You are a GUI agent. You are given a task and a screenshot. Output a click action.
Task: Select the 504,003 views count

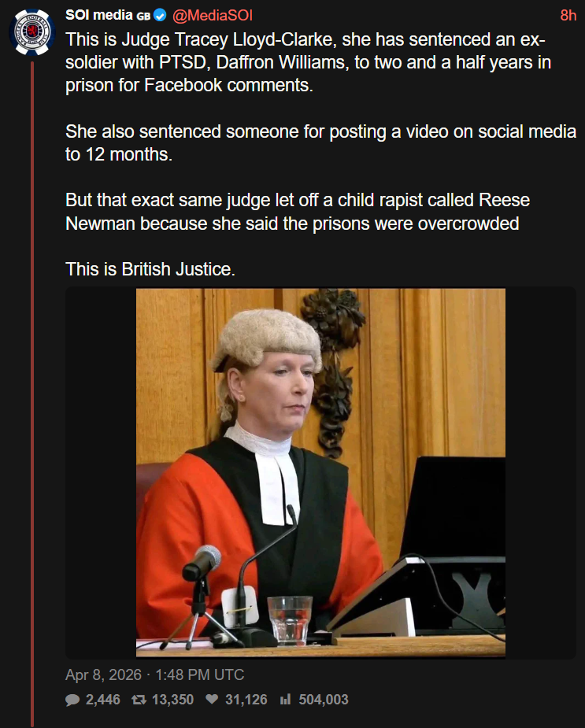click(324, 700)
